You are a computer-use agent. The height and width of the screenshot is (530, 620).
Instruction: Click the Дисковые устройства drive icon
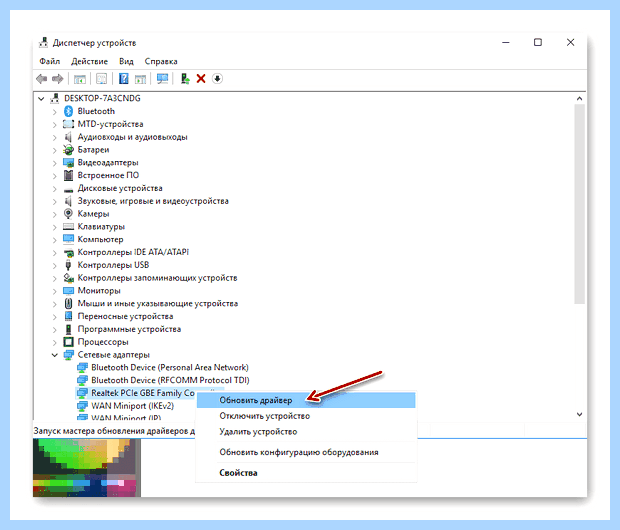coord(68,189)
